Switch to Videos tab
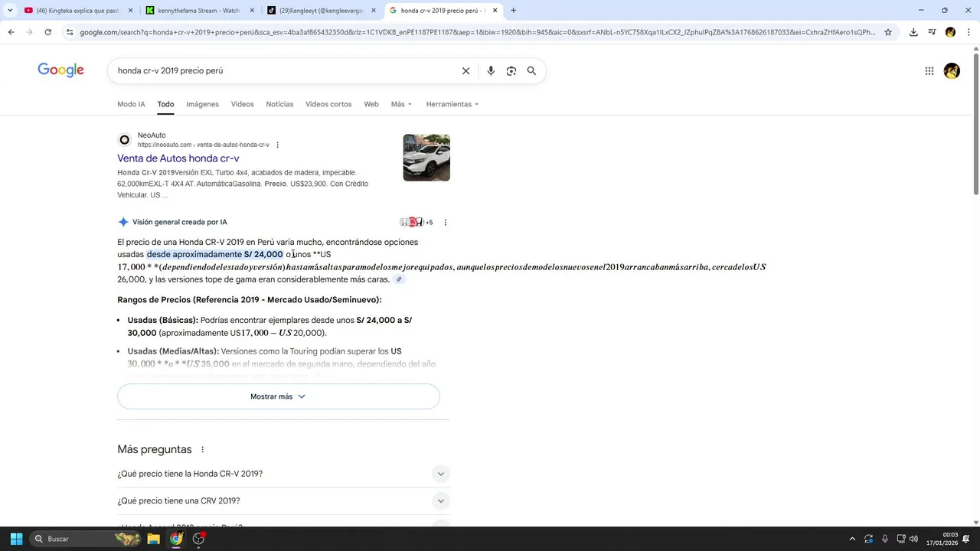This screenshot has width=980, height=551. (242, 104)
